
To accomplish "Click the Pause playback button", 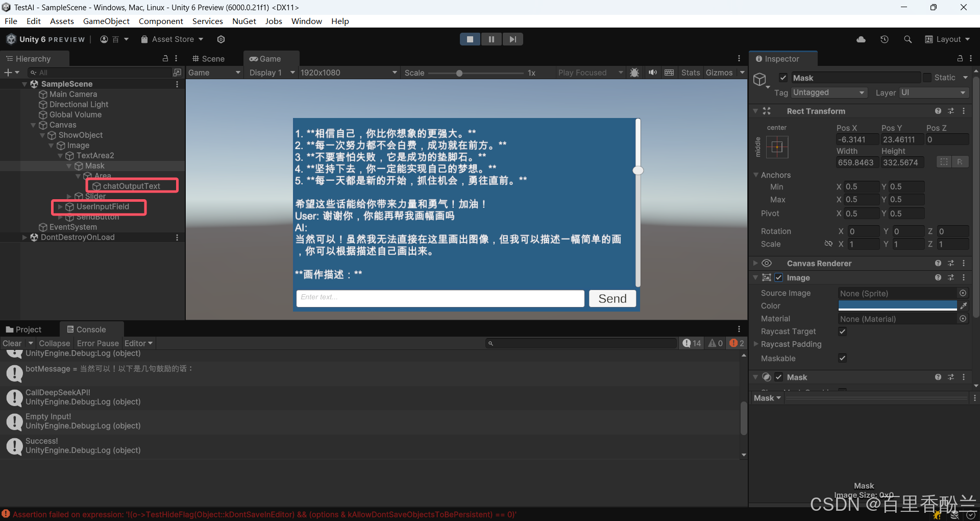I will 491,39.
